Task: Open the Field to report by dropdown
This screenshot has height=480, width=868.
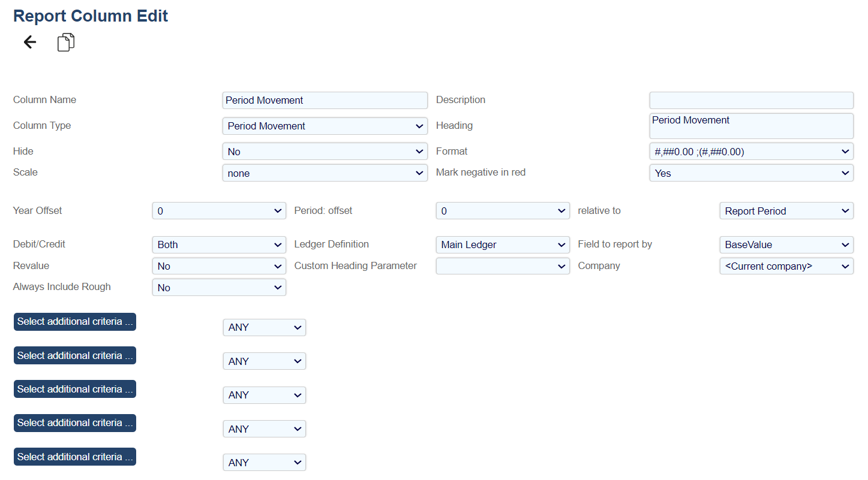Action: 786,244
